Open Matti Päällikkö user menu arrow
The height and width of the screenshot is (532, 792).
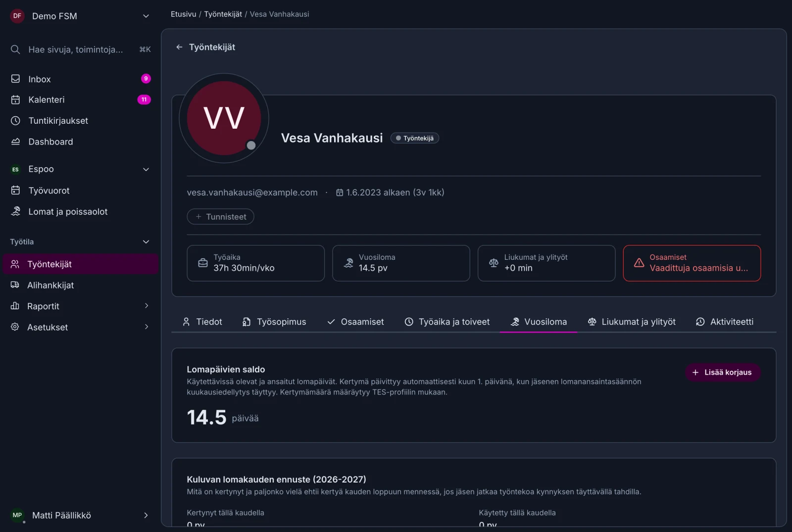[x=146, y=515]
